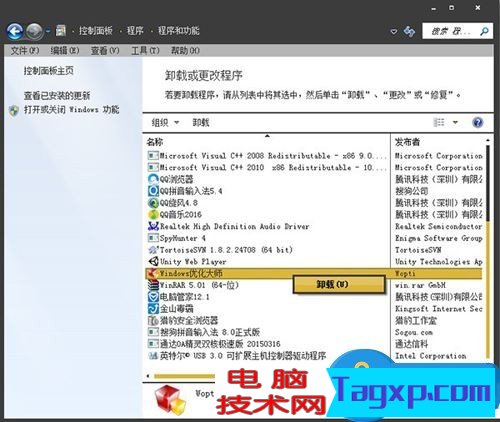Click 程序 in the breadcrumb
The image size is (500, 422).
pos(135,31)
